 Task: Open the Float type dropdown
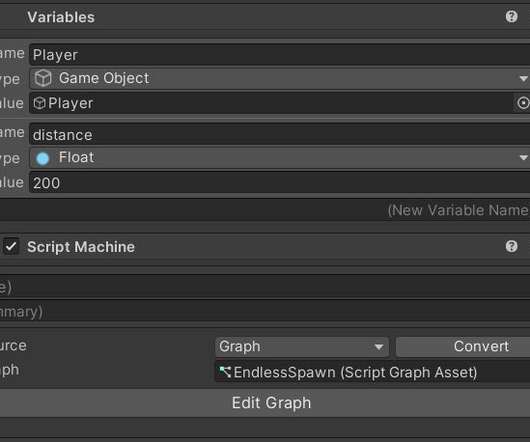280,157
